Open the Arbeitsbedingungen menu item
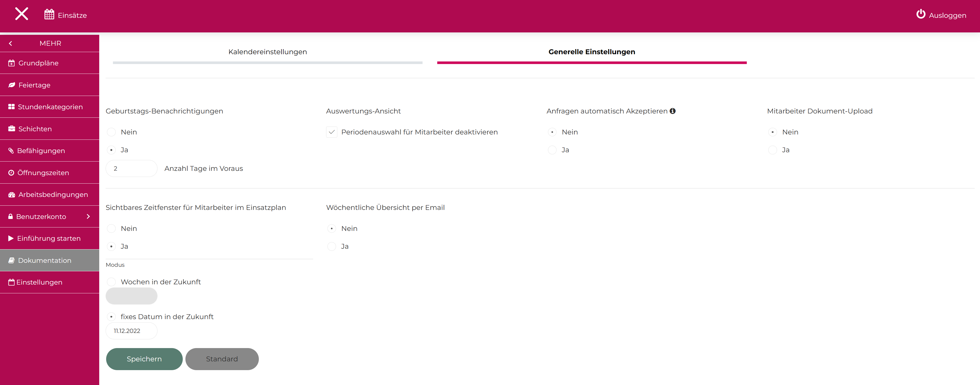 53,194
